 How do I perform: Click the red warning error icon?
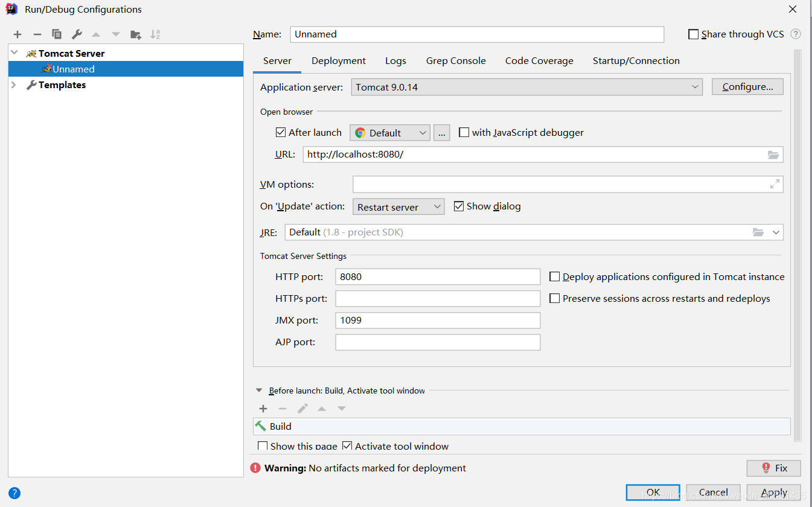tap(255, 468)
